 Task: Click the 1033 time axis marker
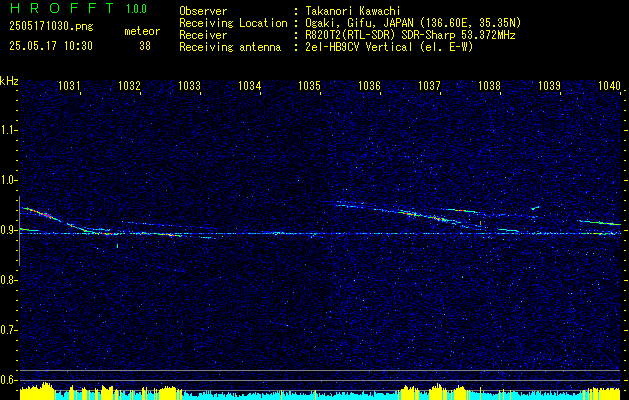[189, 85]
